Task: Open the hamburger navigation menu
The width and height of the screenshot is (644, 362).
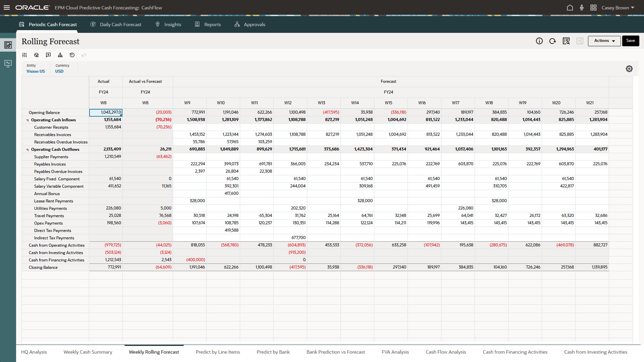Action: tap(7, 7)
